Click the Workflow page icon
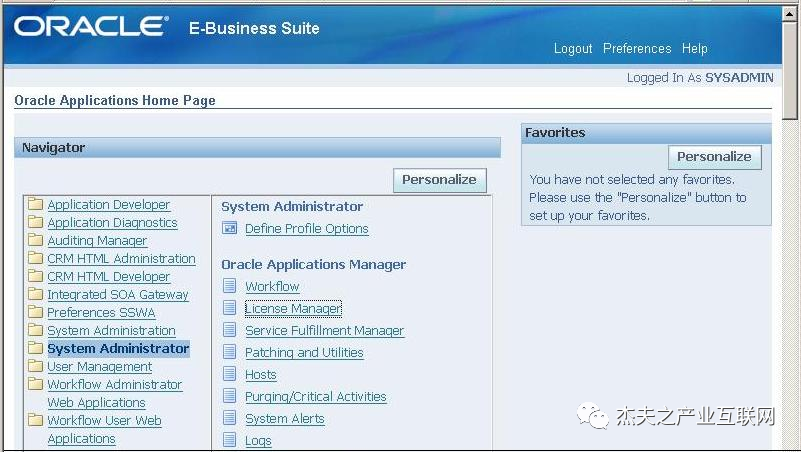Viewport: 801px width, 452px height. click(230, 286)
